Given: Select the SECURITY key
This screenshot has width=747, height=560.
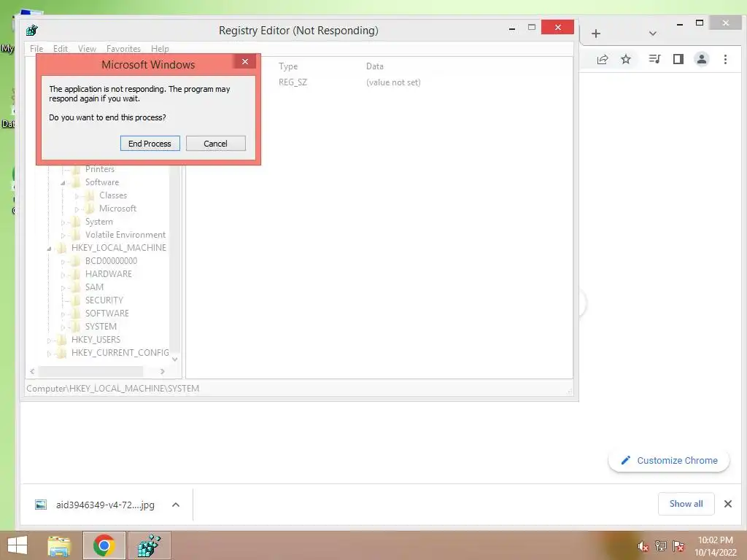Looking at the screenshot, I should coord(104,300).
